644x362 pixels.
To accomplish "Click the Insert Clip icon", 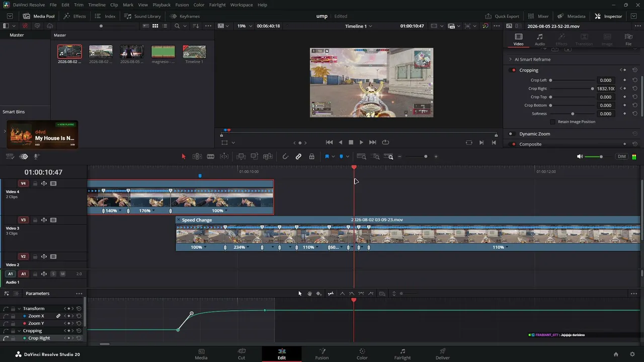I will [x=241, y=156].
